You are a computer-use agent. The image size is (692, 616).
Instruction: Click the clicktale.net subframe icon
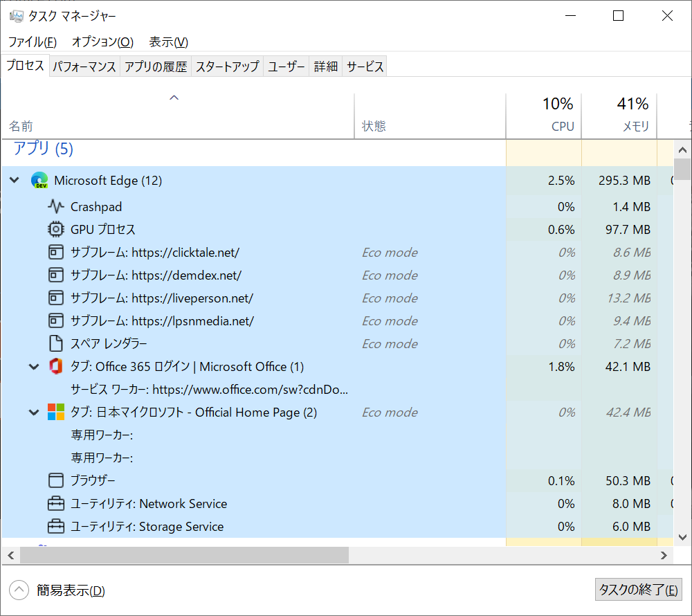coord(55,252)
